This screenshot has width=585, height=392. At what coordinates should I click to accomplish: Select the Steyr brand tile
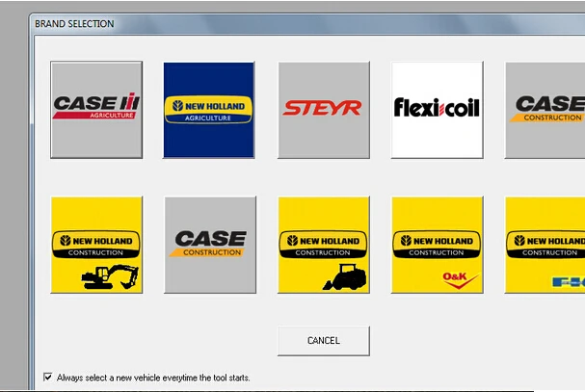[x=324, y=110]
